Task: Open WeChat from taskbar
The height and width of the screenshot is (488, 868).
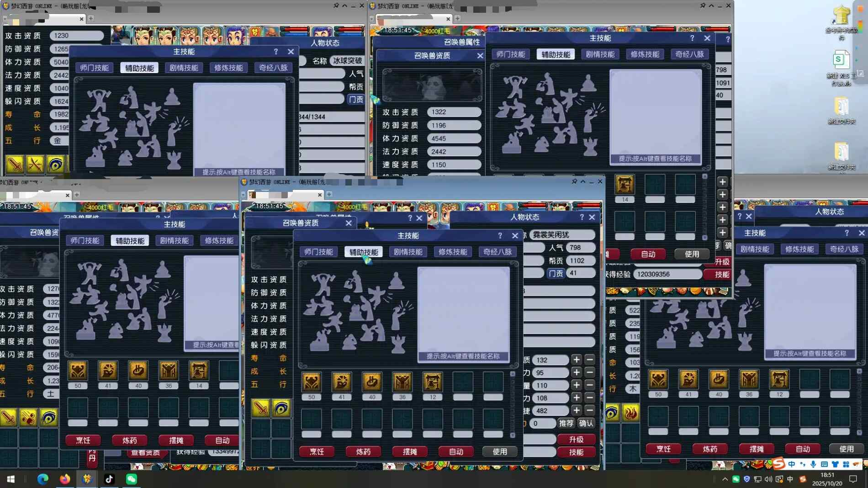Action: (132, 479)
